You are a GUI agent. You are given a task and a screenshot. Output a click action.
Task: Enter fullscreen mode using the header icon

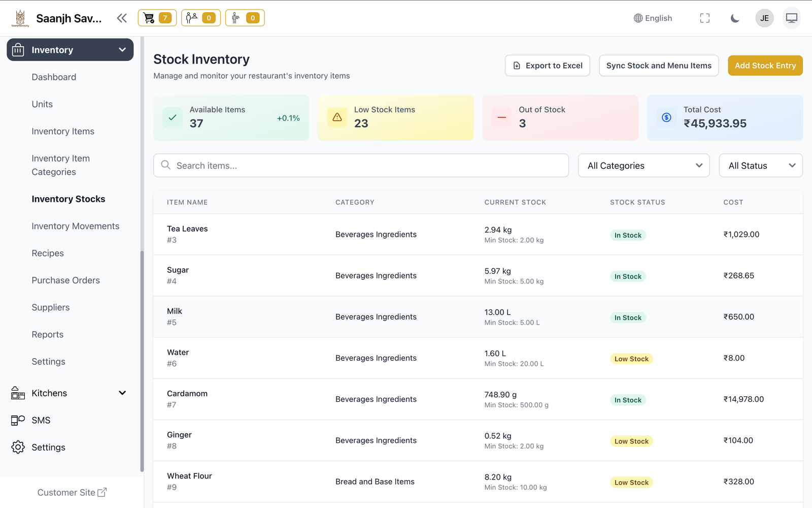pos(704,18)
